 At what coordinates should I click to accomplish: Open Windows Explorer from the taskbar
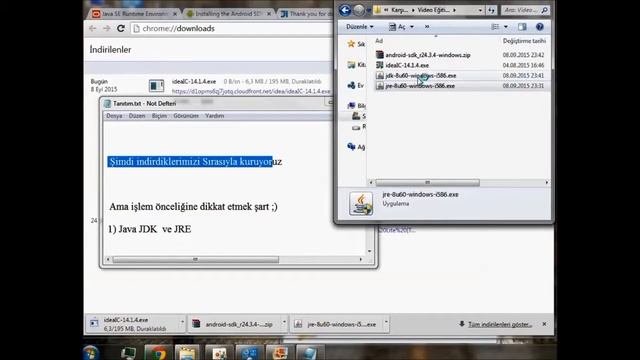coord(187,353)
